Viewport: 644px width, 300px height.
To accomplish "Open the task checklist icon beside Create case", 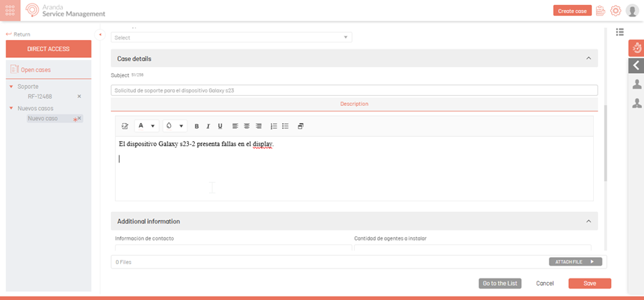I will click(600, 11).
